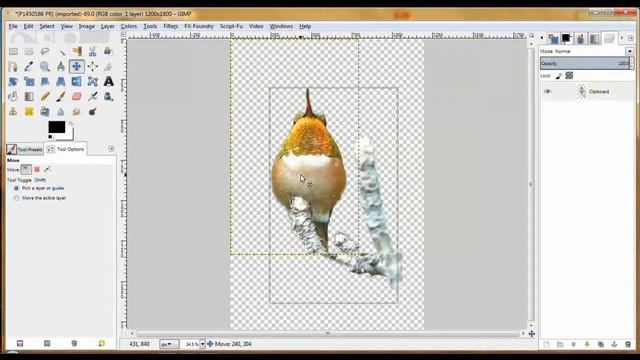Click the black foreground color swatch
The image size is (640, 360).
tap(56, 127)
